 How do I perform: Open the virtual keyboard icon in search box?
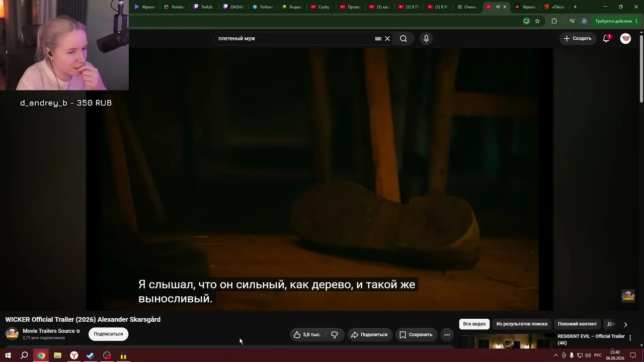tap(378, 39)
